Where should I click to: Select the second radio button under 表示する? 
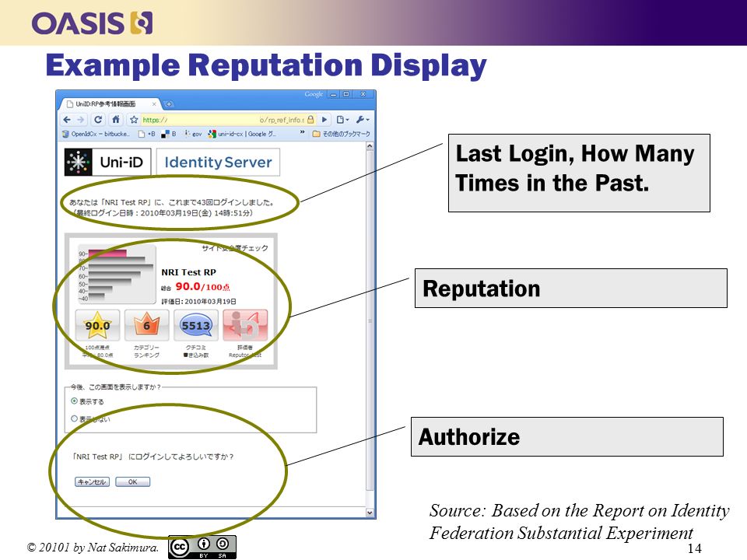75,418
